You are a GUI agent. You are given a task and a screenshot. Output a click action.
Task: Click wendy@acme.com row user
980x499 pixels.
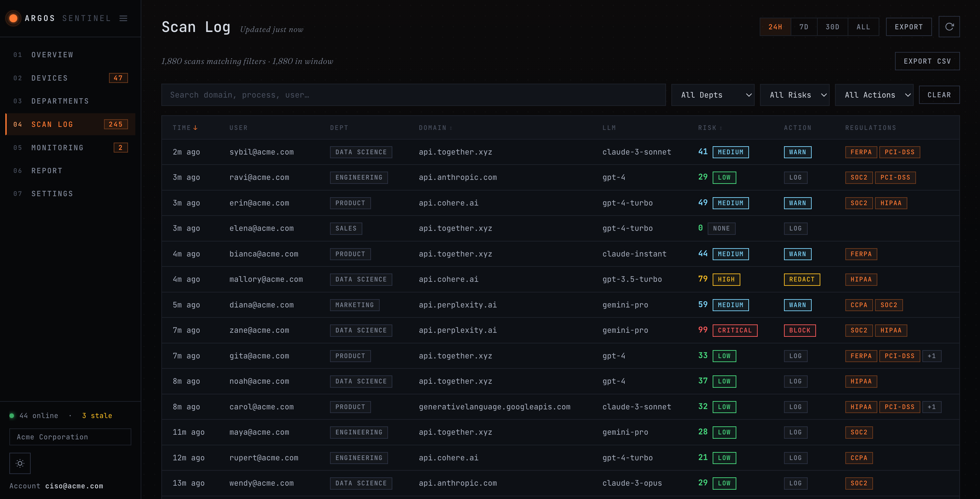[261, 483]
